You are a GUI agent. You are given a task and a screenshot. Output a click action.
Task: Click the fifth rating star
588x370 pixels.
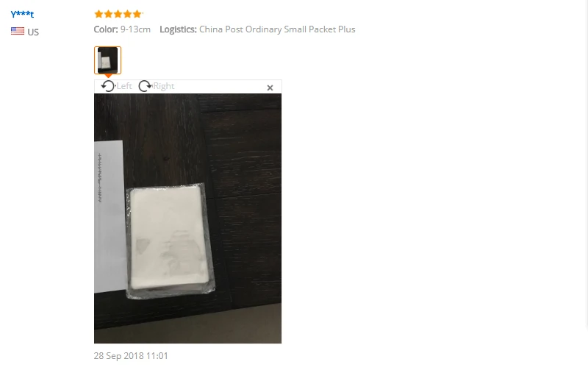point(137,14)
